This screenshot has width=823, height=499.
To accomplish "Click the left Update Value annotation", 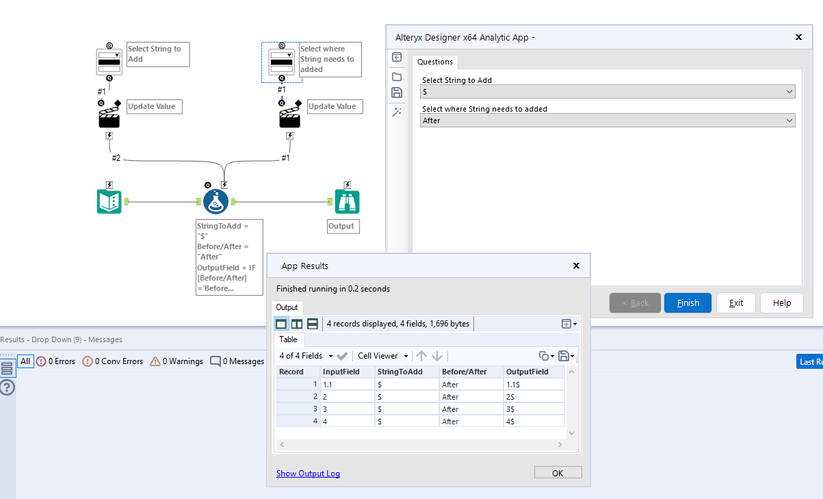I will pyautogui.click(x=154, y=107).
